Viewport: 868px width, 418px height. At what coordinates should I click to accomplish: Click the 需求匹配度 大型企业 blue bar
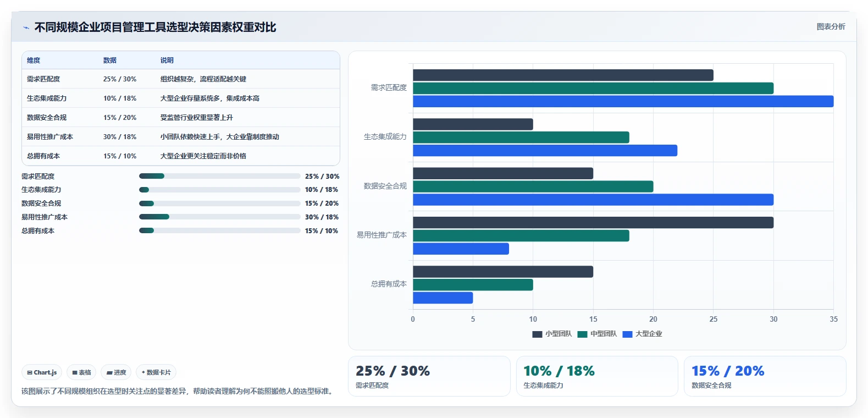pos(623,101)
